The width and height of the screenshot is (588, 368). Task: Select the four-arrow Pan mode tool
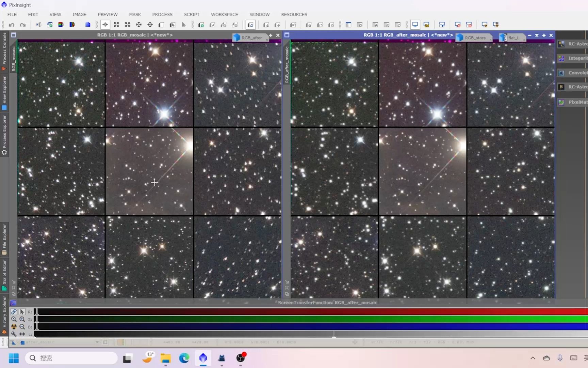coord(150,25)
